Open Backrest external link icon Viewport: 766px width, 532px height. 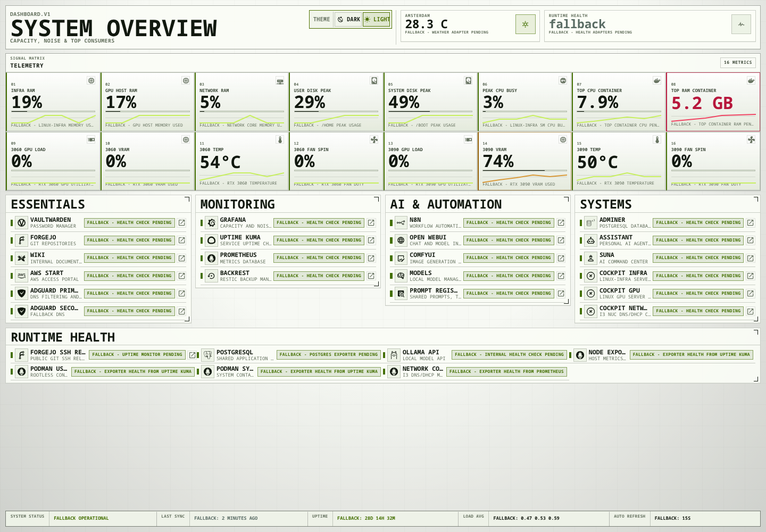tap(371, 276)
